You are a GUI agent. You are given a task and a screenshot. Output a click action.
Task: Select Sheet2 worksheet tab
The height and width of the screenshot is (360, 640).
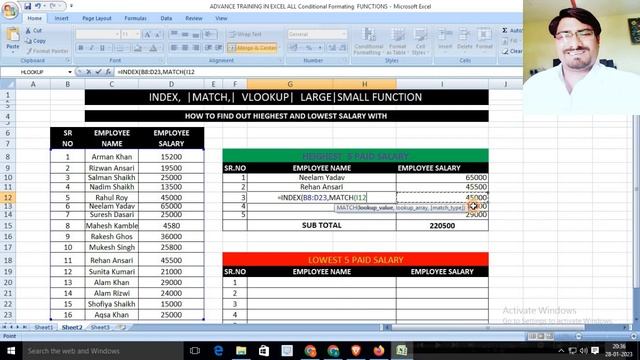[72, 327]
